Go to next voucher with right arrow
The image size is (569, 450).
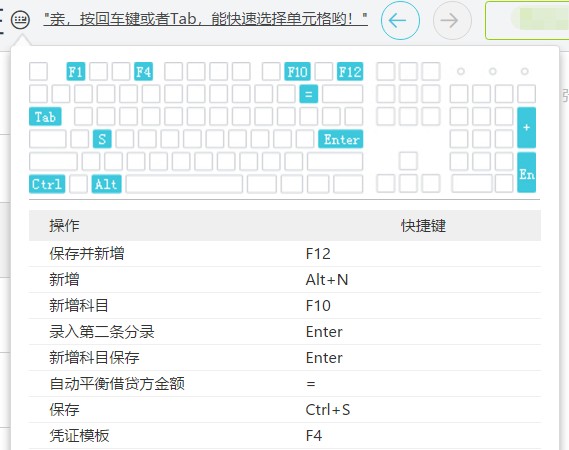(x=452, y=20)
